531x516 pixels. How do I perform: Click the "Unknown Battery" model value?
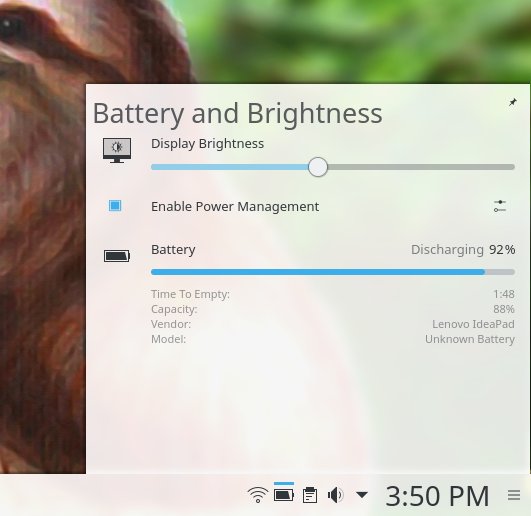pos(470,339)
